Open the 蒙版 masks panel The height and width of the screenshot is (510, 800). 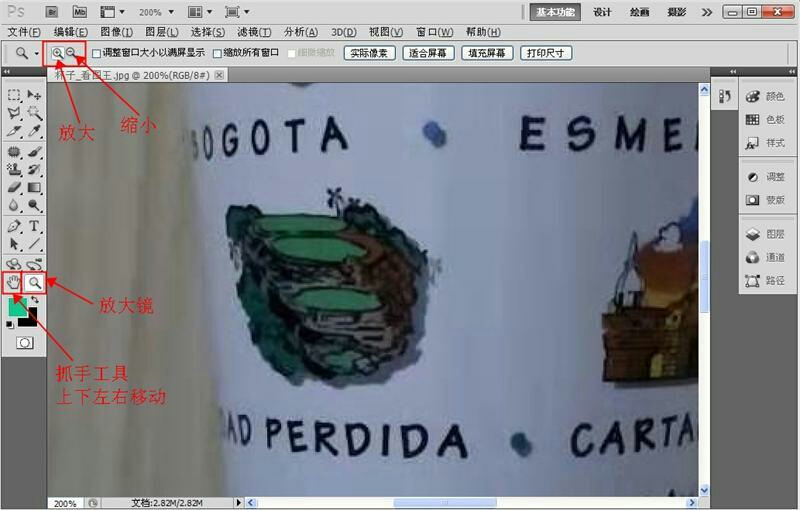(x=765, y=200)
